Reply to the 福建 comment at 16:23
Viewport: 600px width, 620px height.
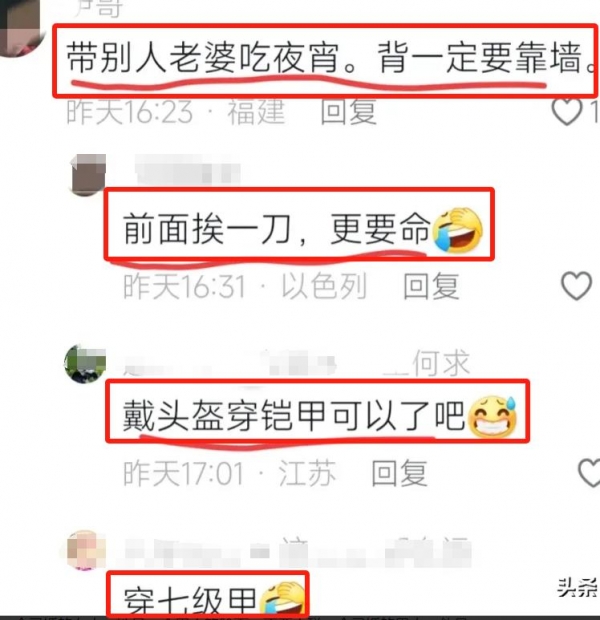(x=348, y=112)
